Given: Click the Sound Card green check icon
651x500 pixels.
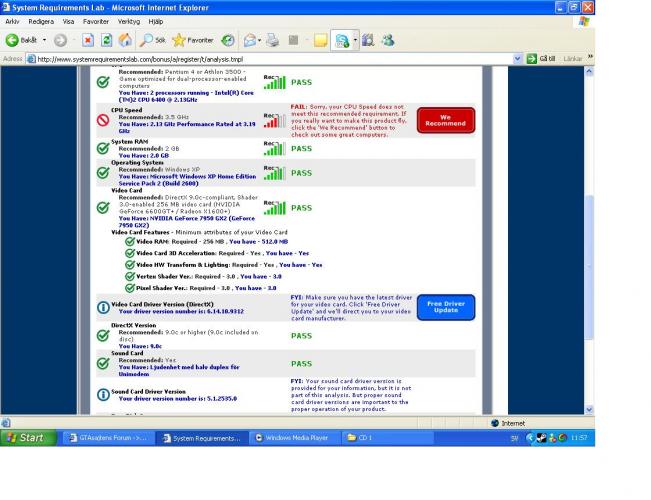Looking at the screenshot, I should click(103, 364).
